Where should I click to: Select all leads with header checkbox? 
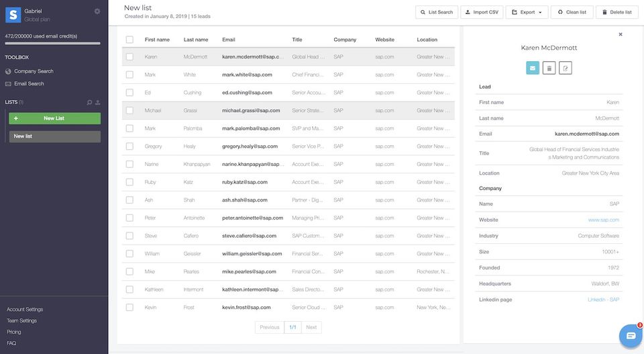[x=129, y=40]
